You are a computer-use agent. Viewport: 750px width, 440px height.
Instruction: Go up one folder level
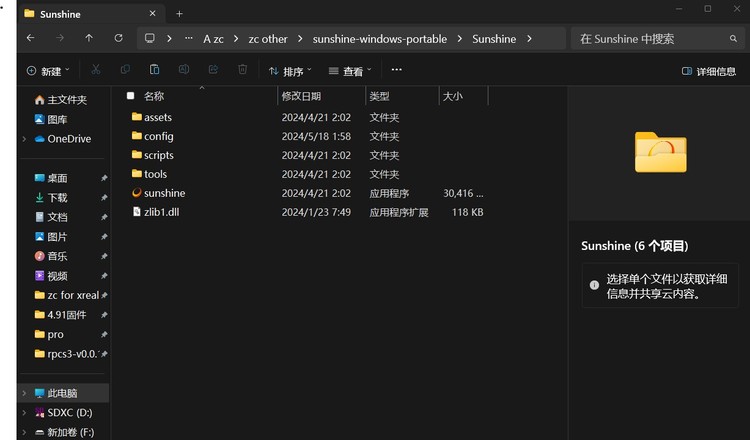[89, 38]
